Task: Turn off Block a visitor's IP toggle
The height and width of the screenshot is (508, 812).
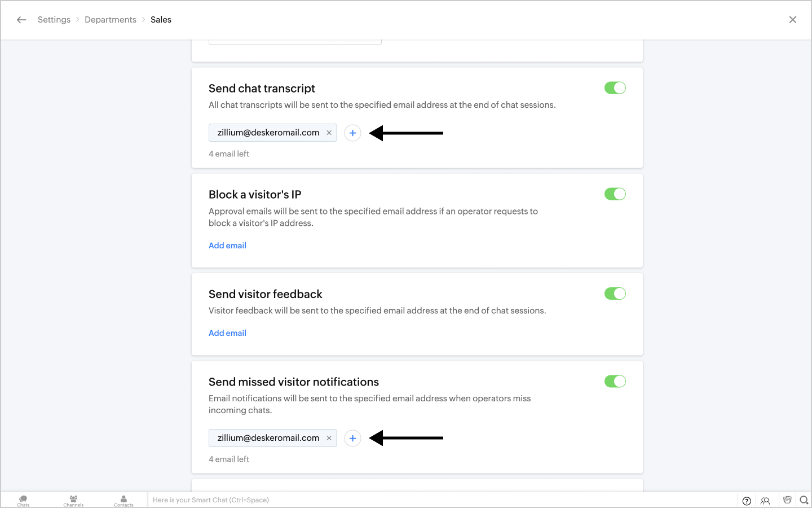Action: click(615, 194)
